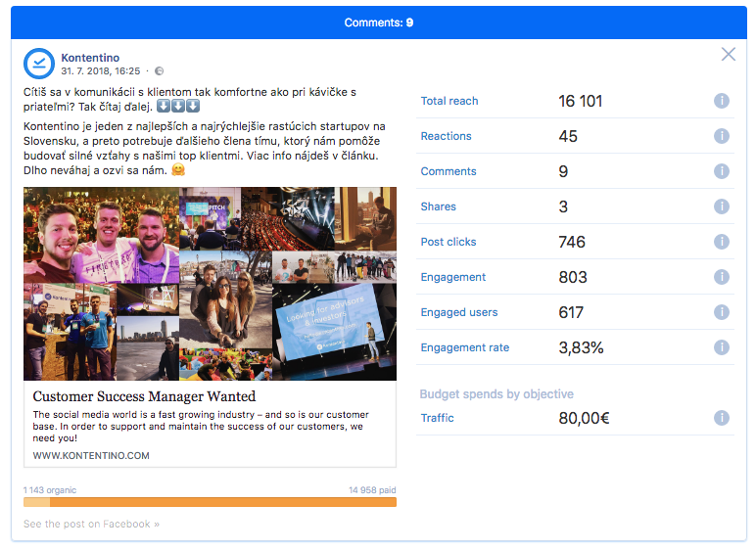Click the Traffic objective label
Image resolution: width=756 pixels, height=550 pixels.
(438, 418)
